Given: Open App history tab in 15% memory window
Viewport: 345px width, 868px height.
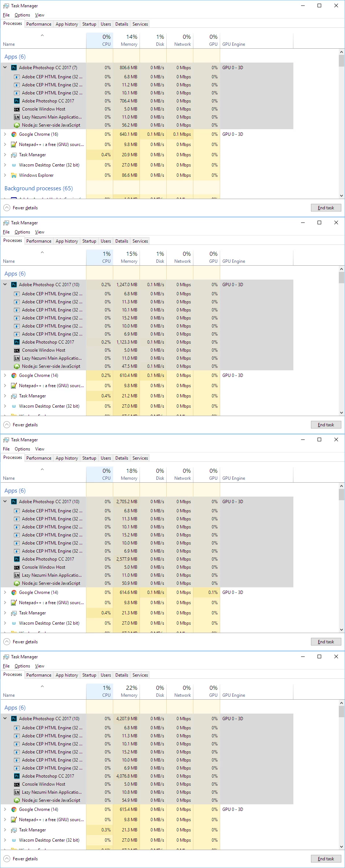Looking at the screenshot, I should coord(67,241).
